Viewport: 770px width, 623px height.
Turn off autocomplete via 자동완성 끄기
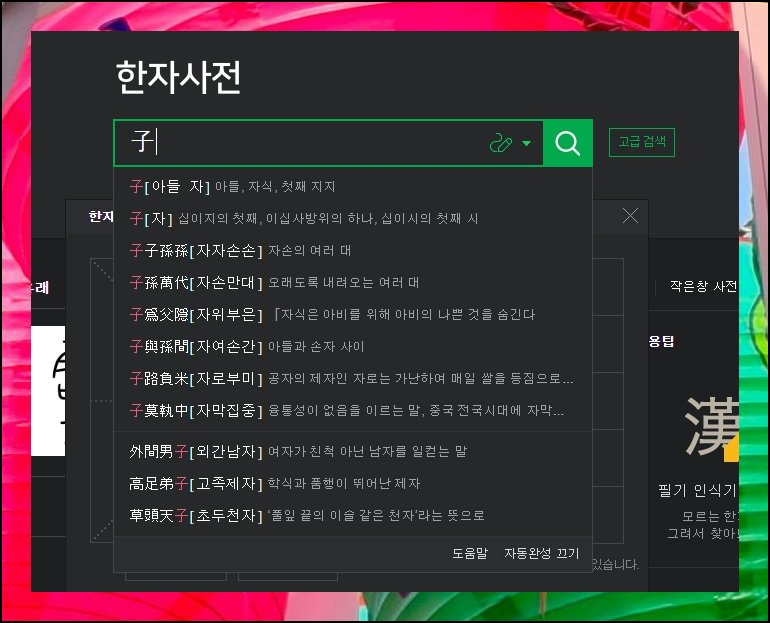542,553
